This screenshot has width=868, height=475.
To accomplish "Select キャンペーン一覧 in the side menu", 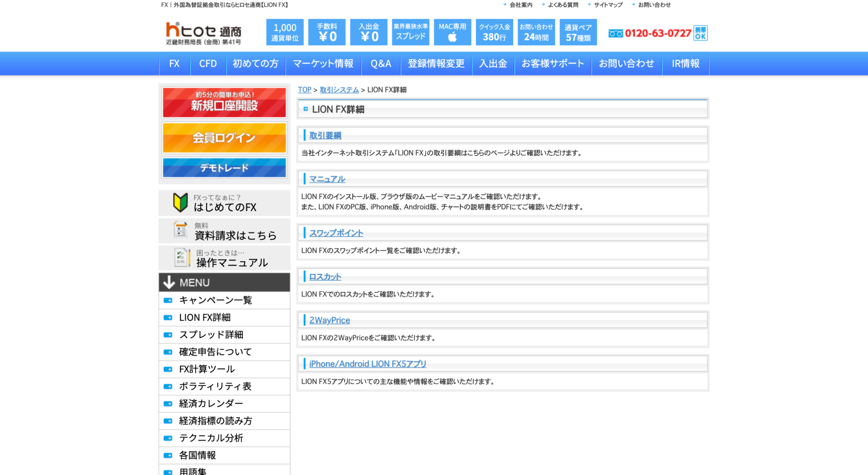I will point(216,300).
